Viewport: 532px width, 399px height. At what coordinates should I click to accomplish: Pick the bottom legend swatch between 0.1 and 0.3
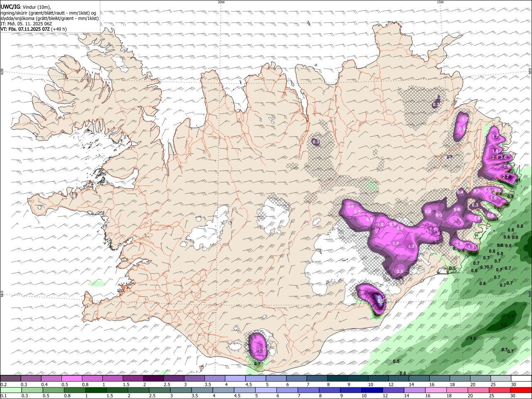click(x=10, y=390)
